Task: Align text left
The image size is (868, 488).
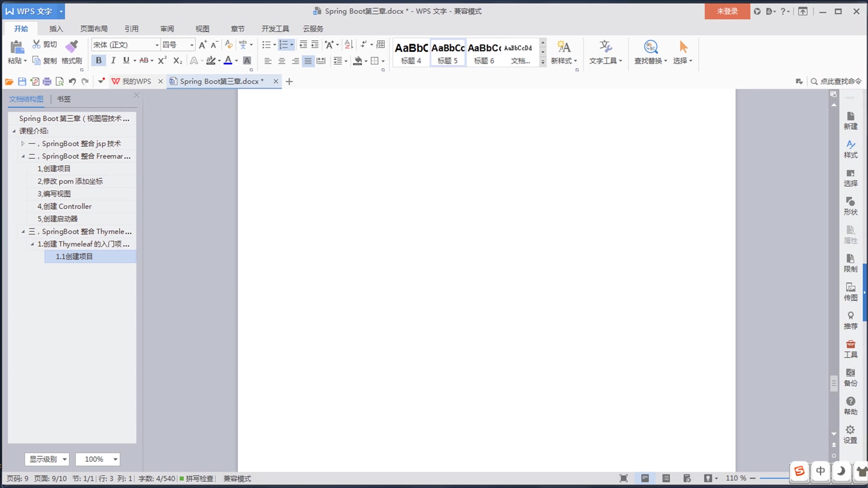Action: tap(268, 61)
